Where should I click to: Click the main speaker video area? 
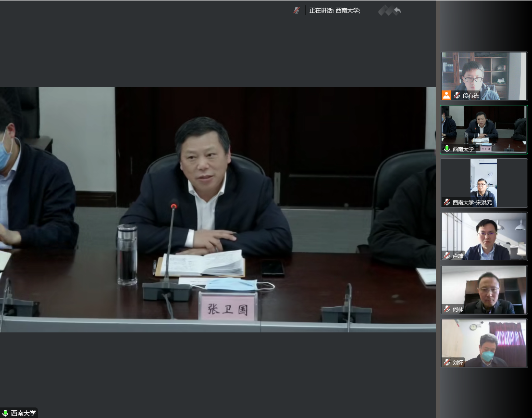click(x=218, y=209)
